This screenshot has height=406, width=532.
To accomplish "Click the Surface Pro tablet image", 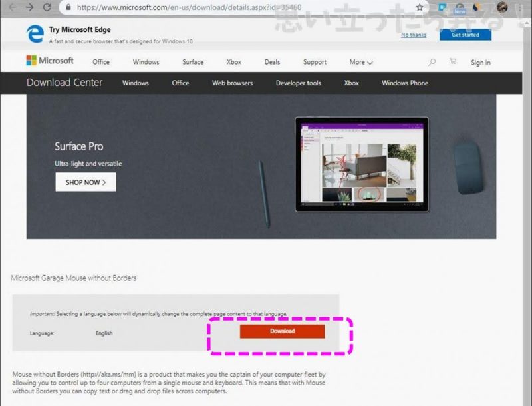I will [362, 164].
